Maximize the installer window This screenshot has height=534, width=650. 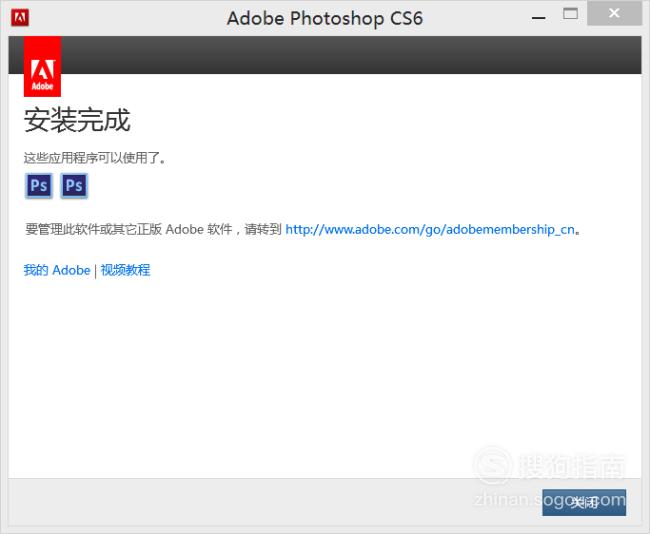pos(570,14)
